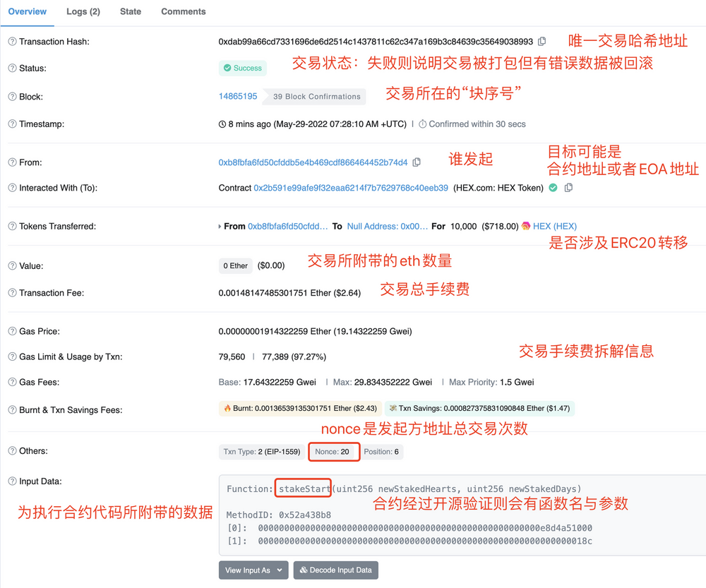Click help icon next to Burnt & Txn Savings Fees

pos(12,409)
